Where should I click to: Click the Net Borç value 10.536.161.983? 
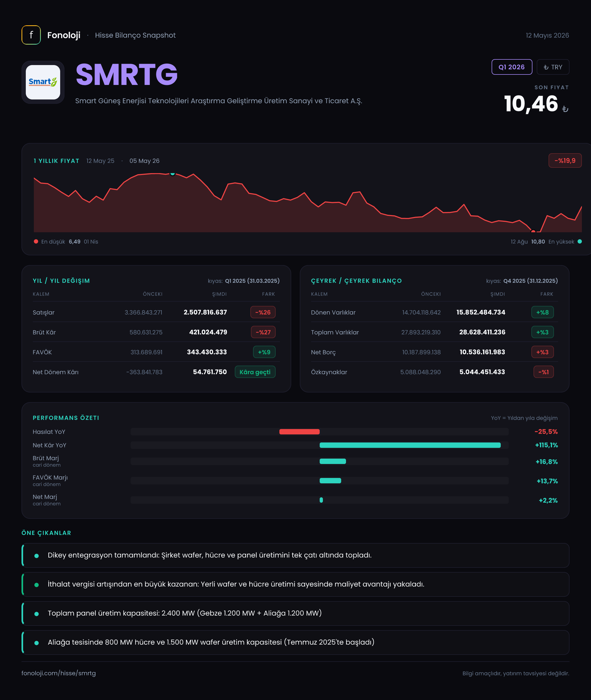pyautogui.click(x=482, y=352)
